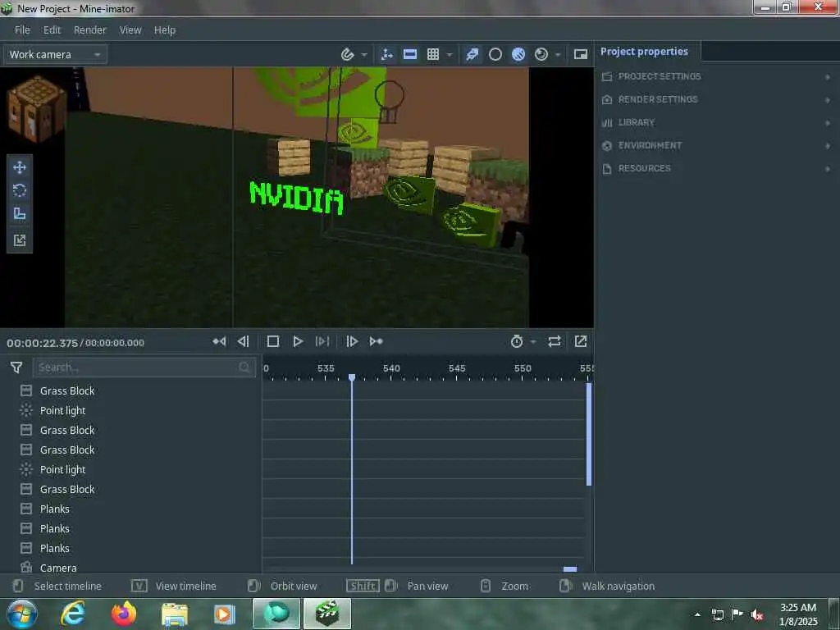
Task: Jump to next keyframe
Action: [x=376, y=341]
